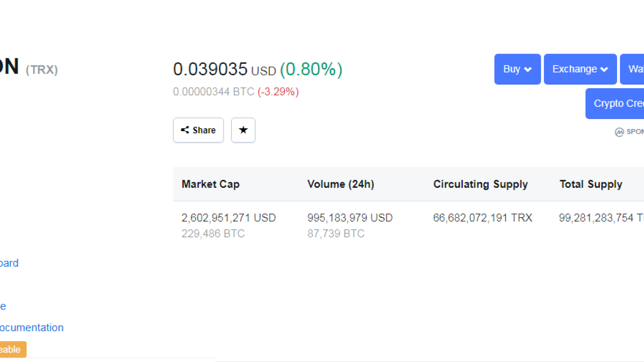Open the Crypto Credit button
This screenshot has width=644, height=362.
click(615, 103)
